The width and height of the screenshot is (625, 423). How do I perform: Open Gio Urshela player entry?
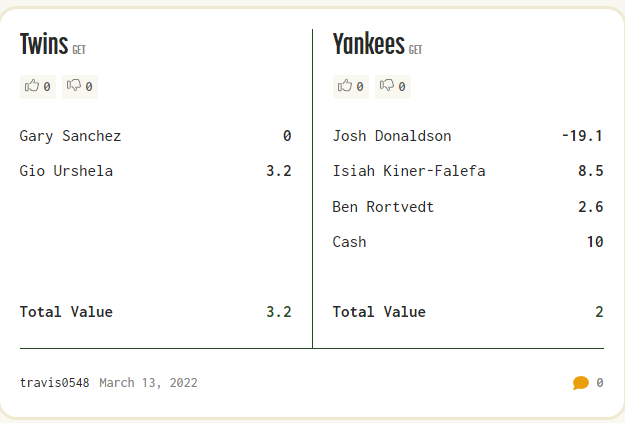point(66,171)
